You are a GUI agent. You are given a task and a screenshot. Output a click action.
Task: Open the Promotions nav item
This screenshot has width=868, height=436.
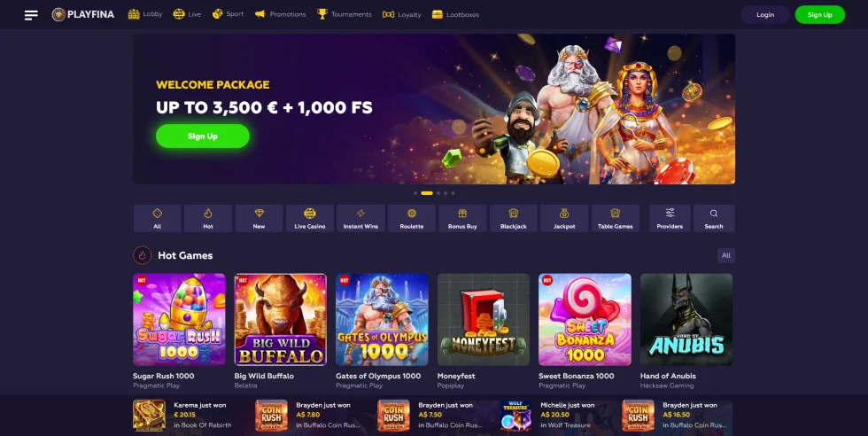point(280,14)
